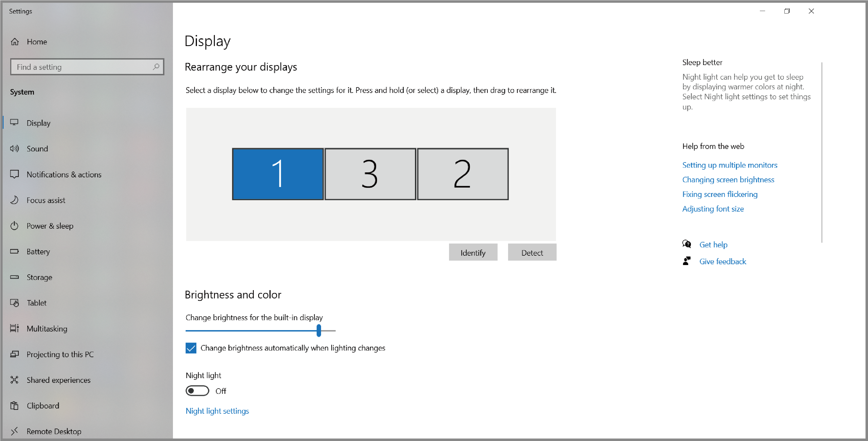The width and height of the screenshot is (868, 441).
Task: Uncheck automatic brightness change checkbox
Action: pos(191,348)
